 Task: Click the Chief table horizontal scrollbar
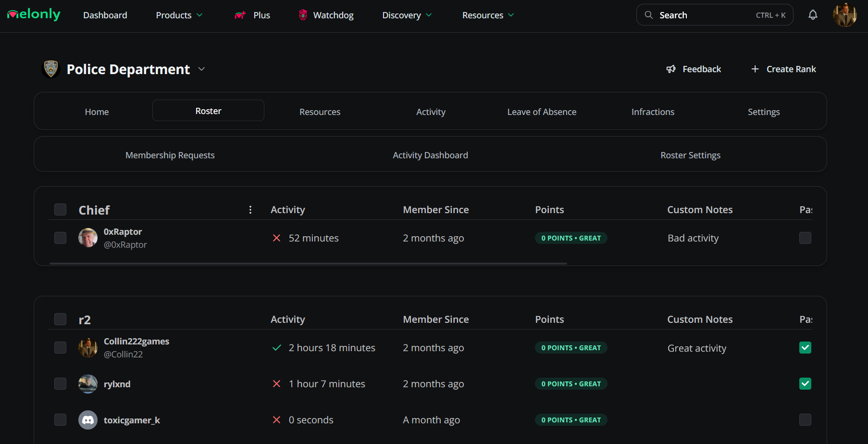pyautogui.click(x=308, y=264)
